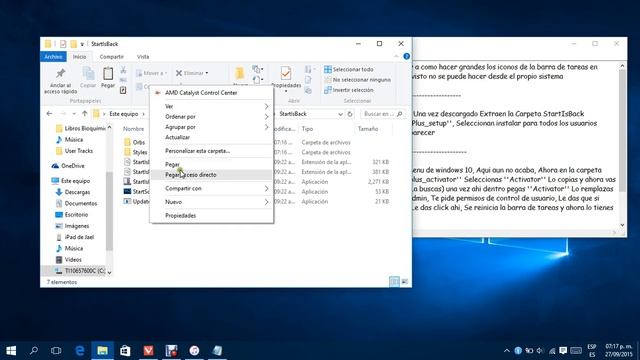Choose Pegar acceso directo entry

coord(211,175)
